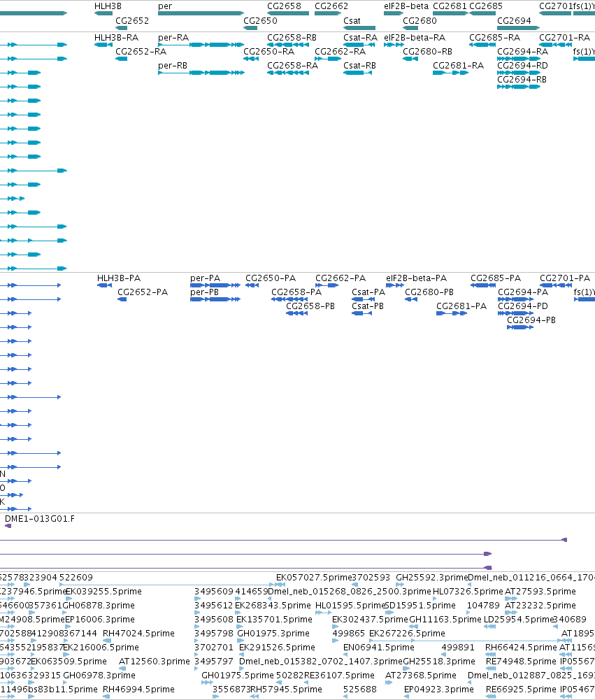Click the CG2681-RA transcript label
The image size is (595, 700).
tap(458, 66)
